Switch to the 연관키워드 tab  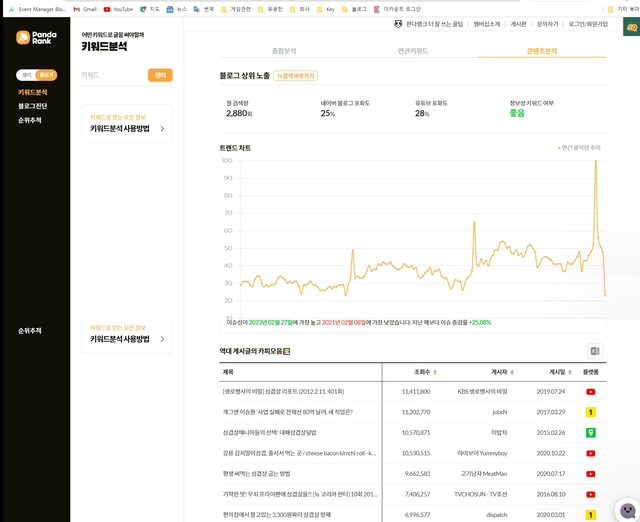tap(413, 51)
